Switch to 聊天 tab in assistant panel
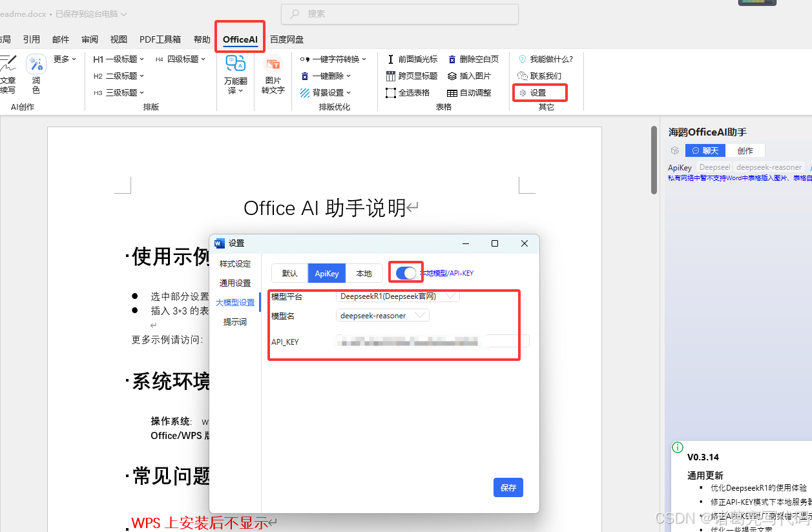Image resolution: width=812 pixels, height=532 pixels. [x=705, y=150]
